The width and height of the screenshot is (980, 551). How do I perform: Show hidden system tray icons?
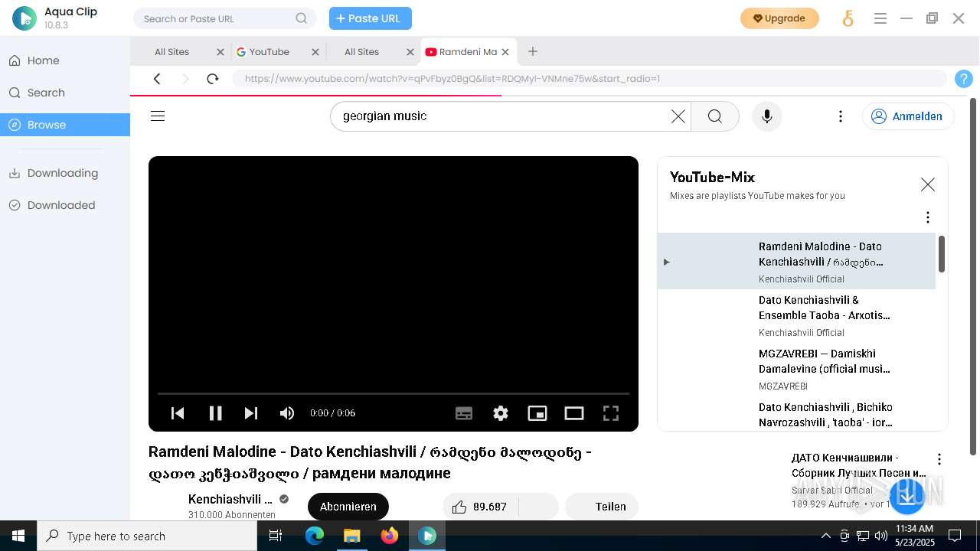pyautogui.click(x=825, y=536)
